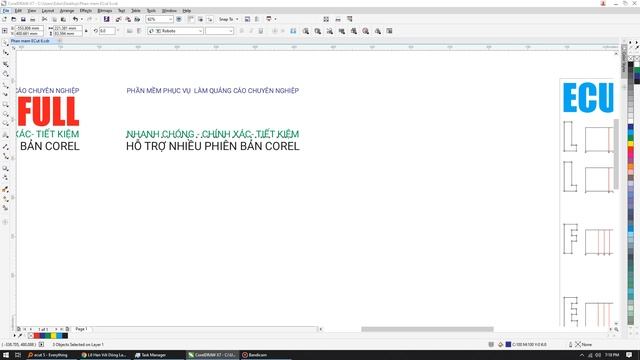Toggle italic formatting

click(251, 31)
